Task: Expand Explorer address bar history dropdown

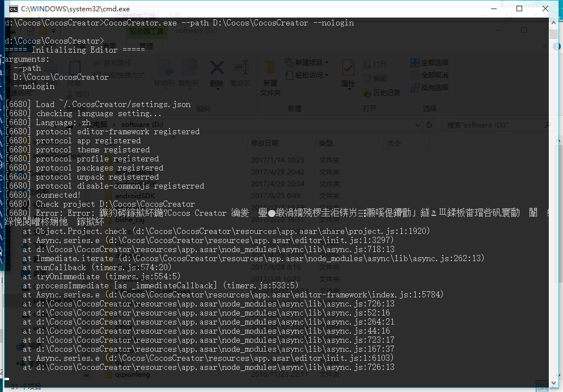Action: [x=418, y=125]
